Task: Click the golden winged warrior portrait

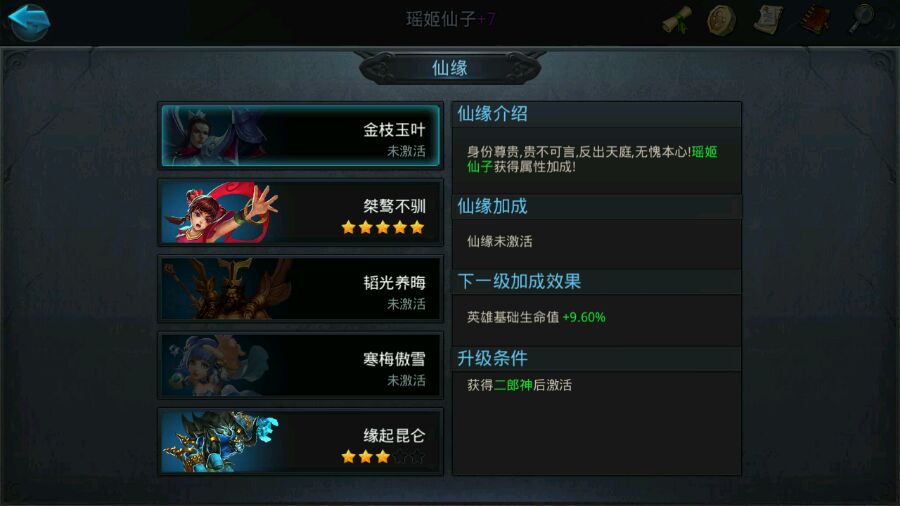Action: (x=227, y=289)
